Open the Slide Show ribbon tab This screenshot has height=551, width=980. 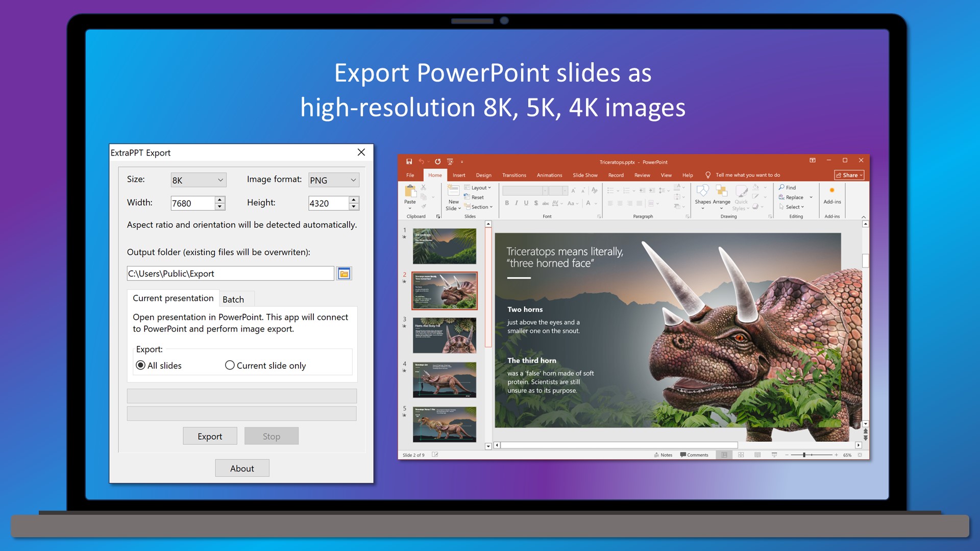tap(585, 175)
